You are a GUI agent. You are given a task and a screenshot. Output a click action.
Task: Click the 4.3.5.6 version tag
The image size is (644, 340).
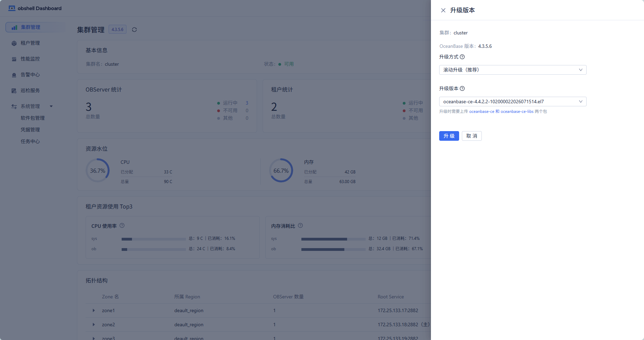point(118,30)
